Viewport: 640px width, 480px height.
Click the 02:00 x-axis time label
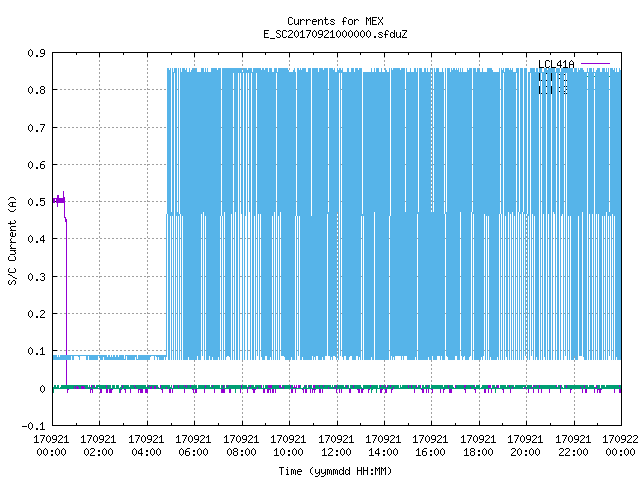pos(98,452)
